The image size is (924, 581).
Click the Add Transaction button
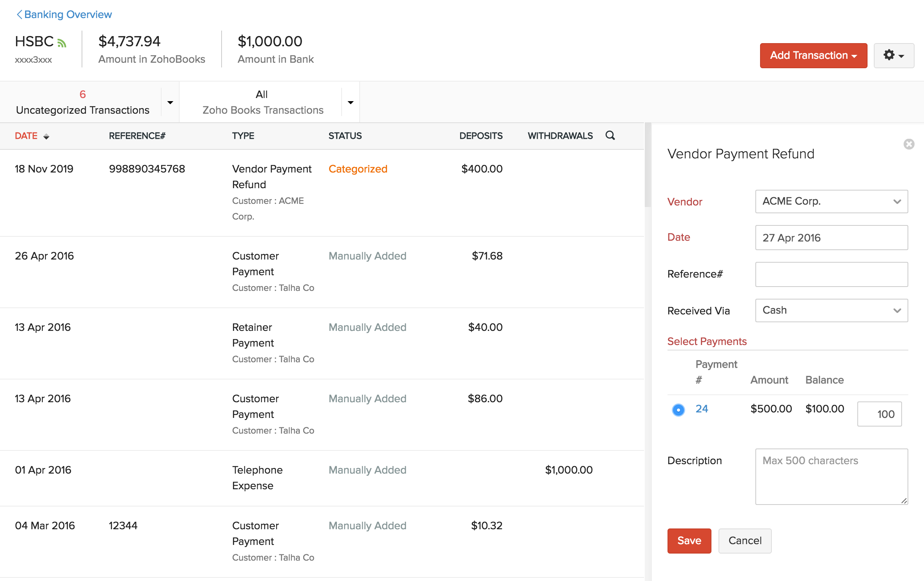tap(813, 55)
